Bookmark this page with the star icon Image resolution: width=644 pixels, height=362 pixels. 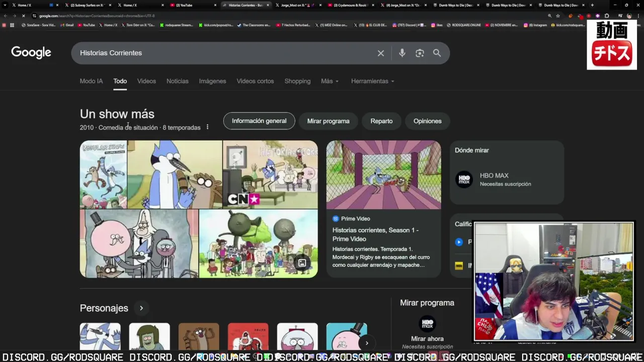click(558, 16)
